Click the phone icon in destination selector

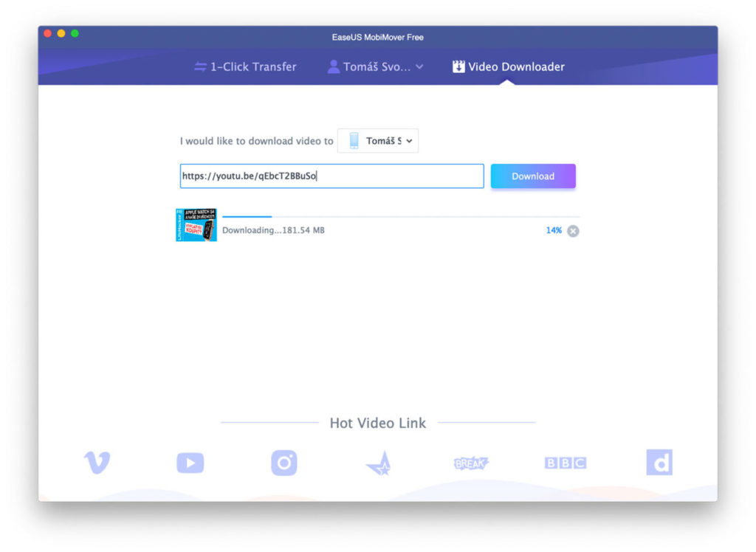point(354,141)
